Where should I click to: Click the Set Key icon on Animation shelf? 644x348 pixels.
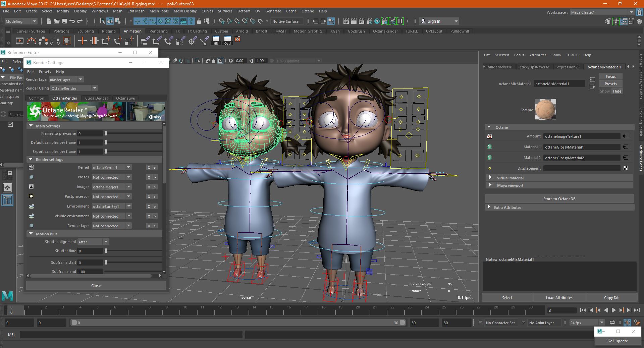(82, 41)
